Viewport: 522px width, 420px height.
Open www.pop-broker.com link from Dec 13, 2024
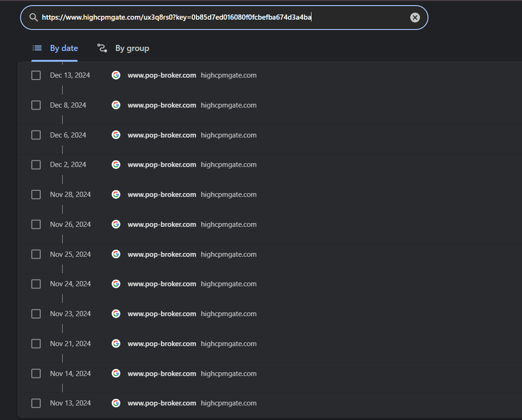[162, 76]
